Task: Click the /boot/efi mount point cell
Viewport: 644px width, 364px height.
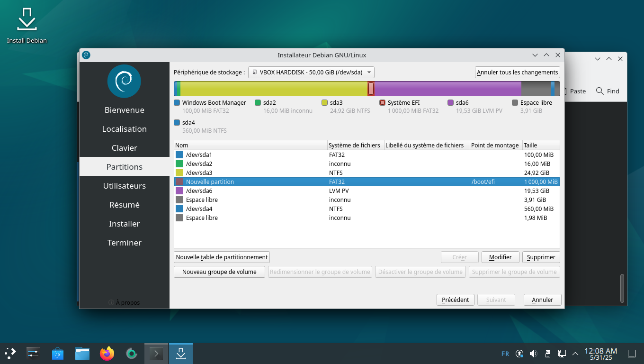Action: [x=496, y=182]
